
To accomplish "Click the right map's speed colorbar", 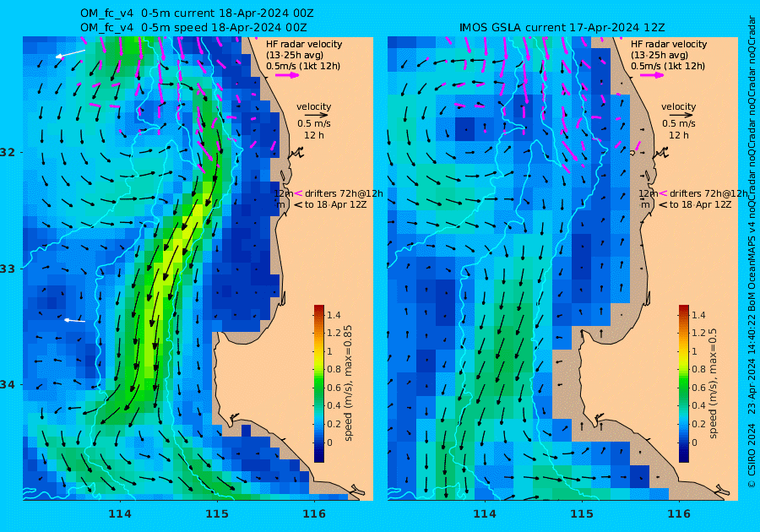I will click(683, 383).
